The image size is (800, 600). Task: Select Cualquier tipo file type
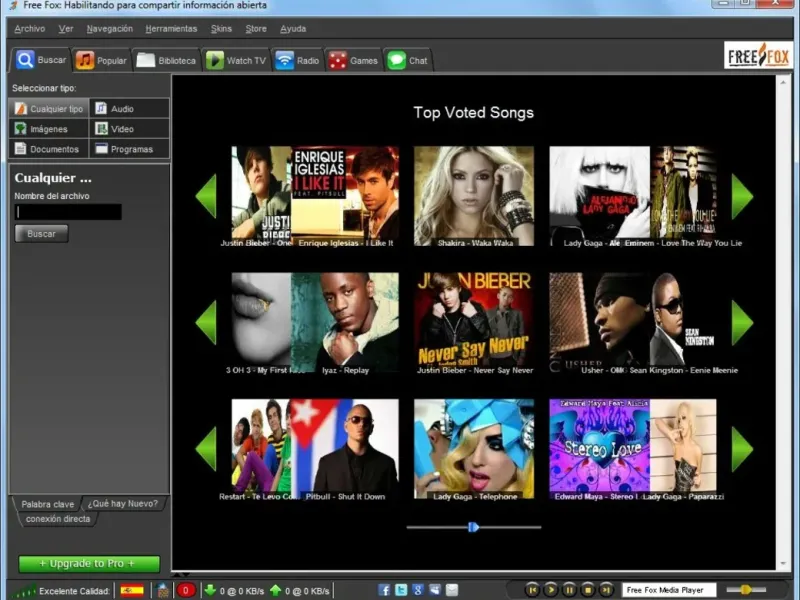point(49,109)
